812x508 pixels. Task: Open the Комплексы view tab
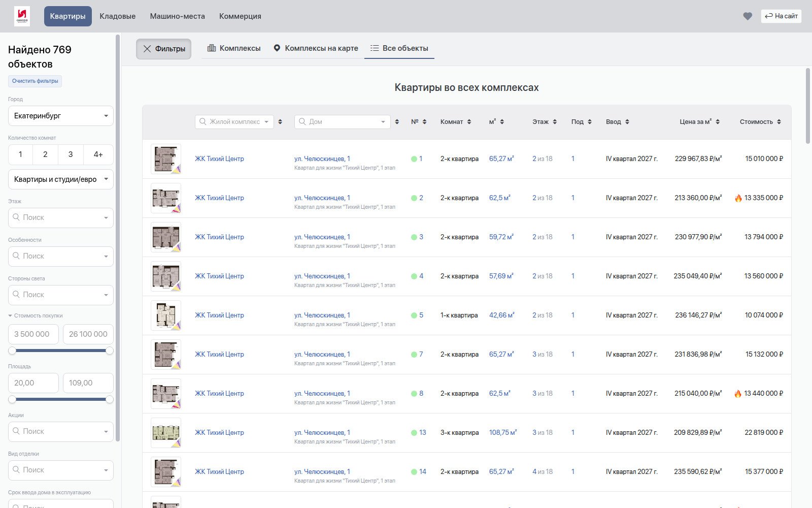[234, 48]
